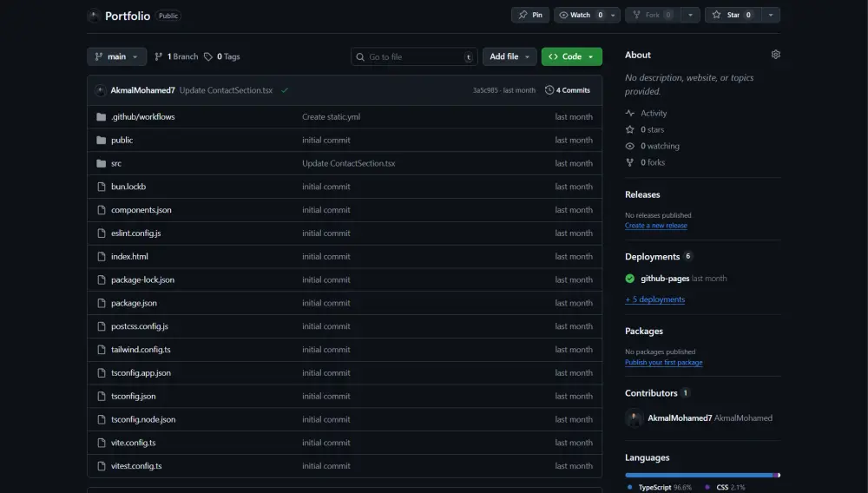Watch the repository via the Watch button

[580, 15]
